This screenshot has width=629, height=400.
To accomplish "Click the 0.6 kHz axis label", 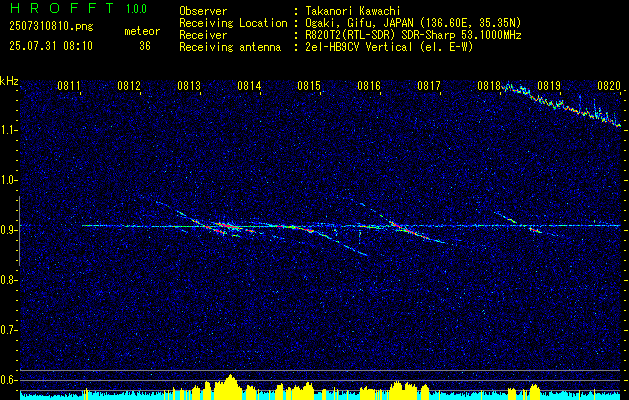I will (8, 380).
